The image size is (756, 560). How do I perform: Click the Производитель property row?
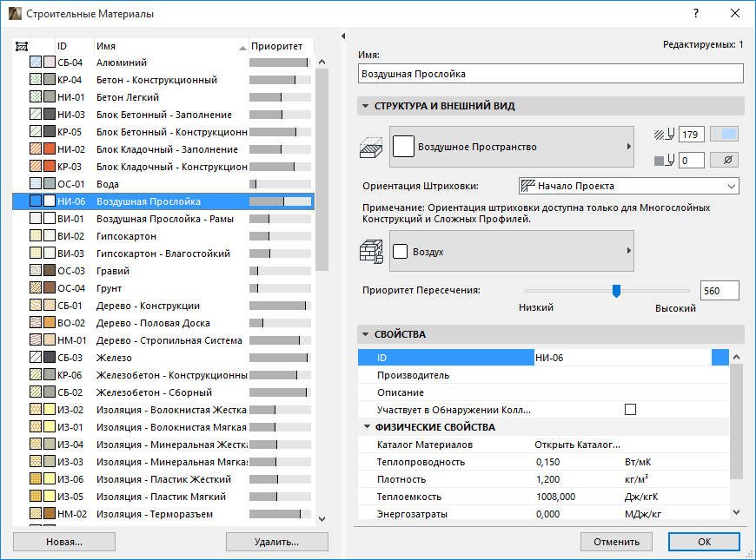[543, 375]
